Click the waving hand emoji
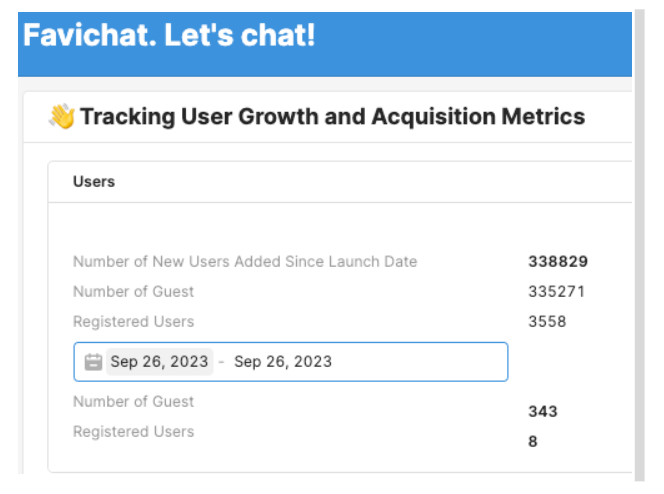This screenshot has height=494, width=664. (x=62, y=117)
